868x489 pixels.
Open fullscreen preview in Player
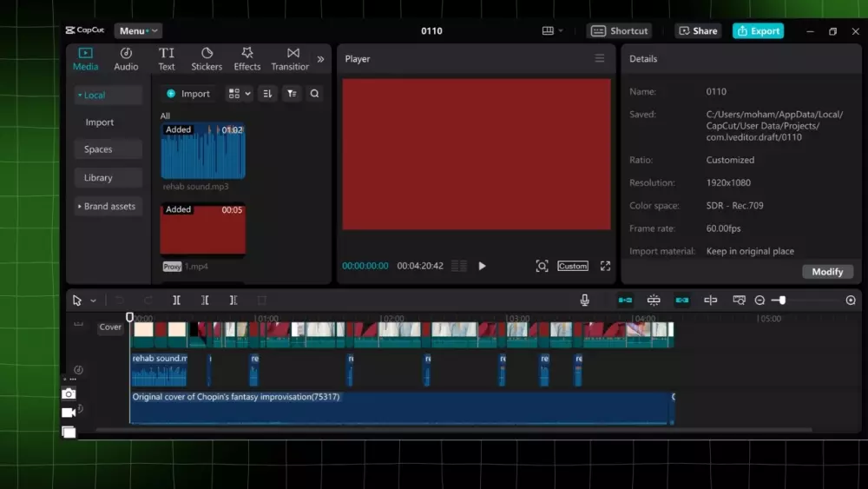point(605,266)
